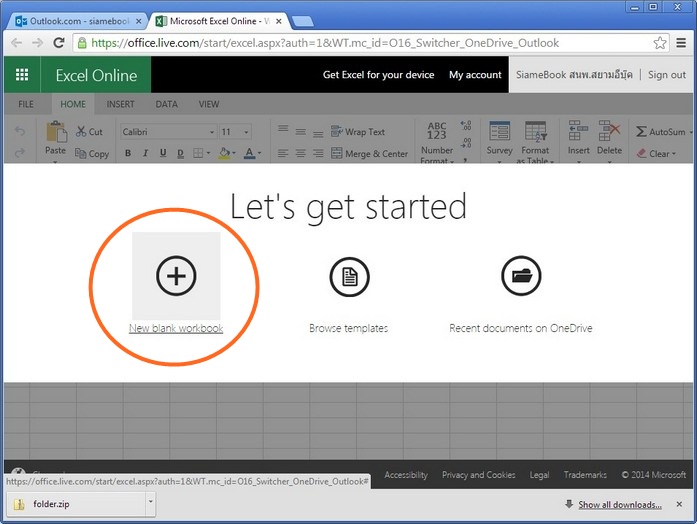Click the Middle Align icon
Image resolution: width=697 pixels, height=524 pixels.
tap(300, 132)
